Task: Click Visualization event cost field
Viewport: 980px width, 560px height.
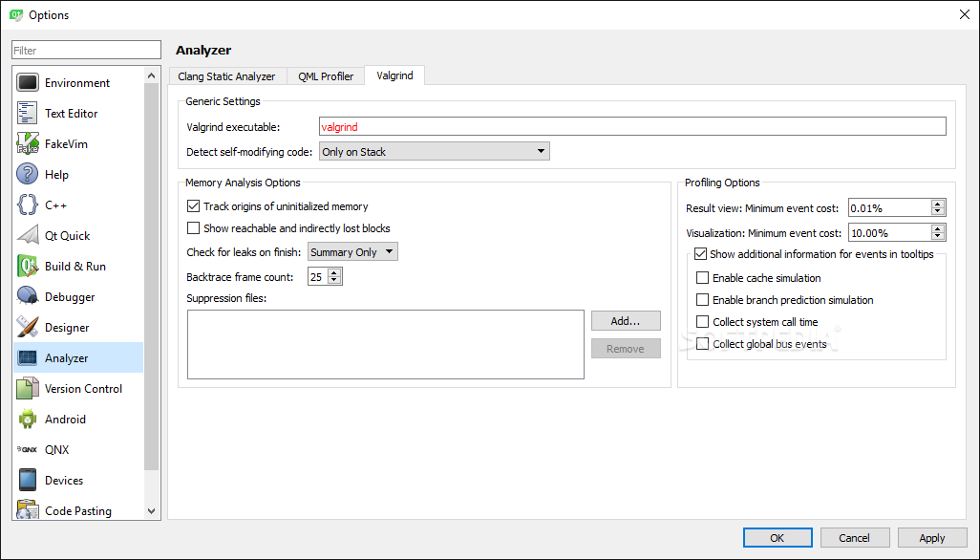Action: point(888,232)
